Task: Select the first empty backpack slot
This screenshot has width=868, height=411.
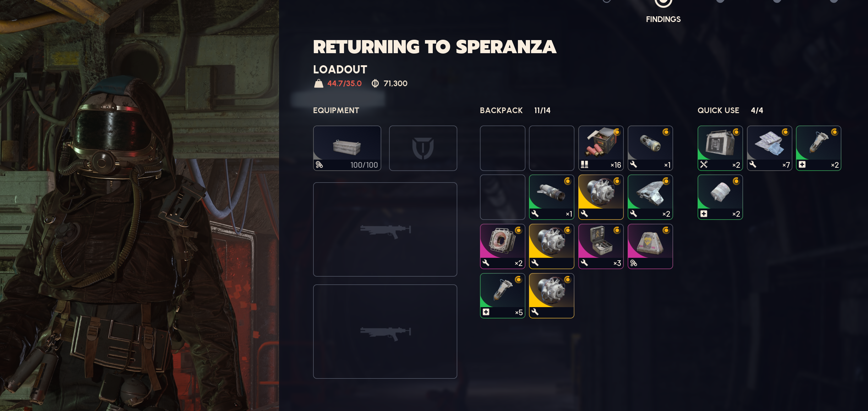Action: 502,148
